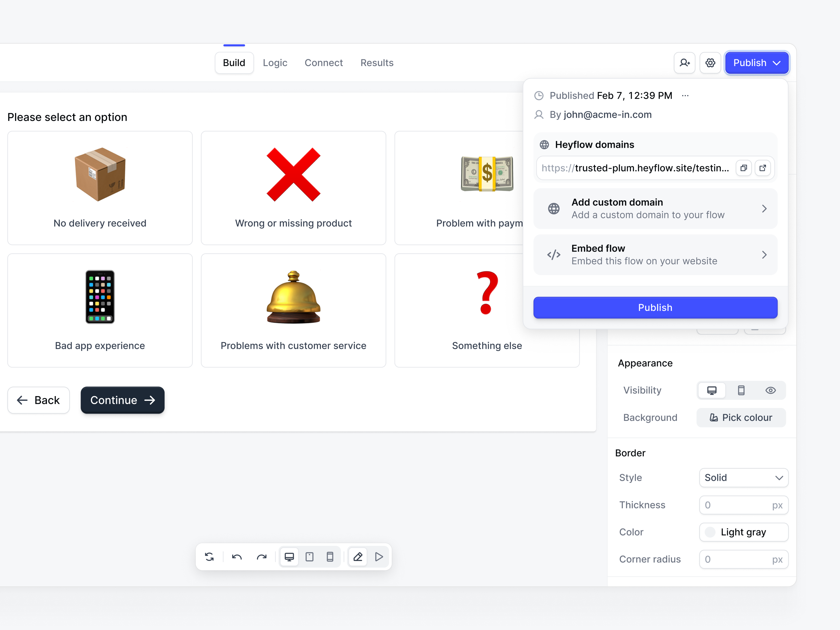The width and height of the screenshot is (840, 630).
Task: Open the Results tab
Action: coord(377,63)
